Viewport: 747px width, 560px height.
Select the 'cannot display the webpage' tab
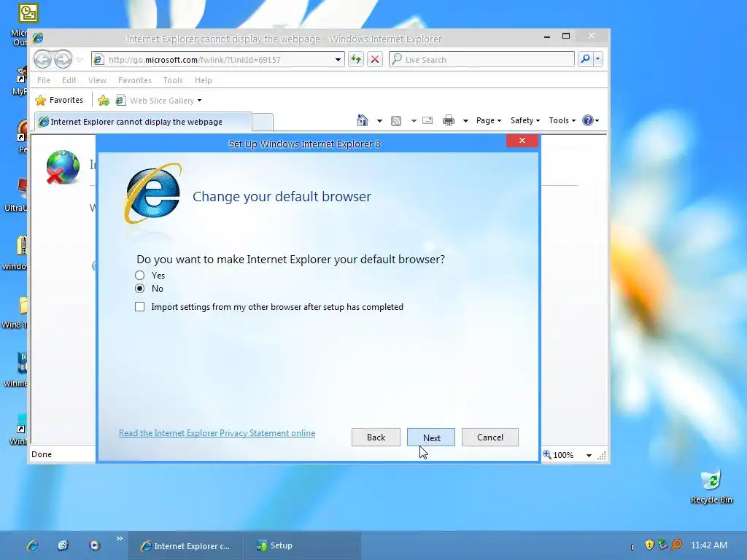tap(142, 122)
